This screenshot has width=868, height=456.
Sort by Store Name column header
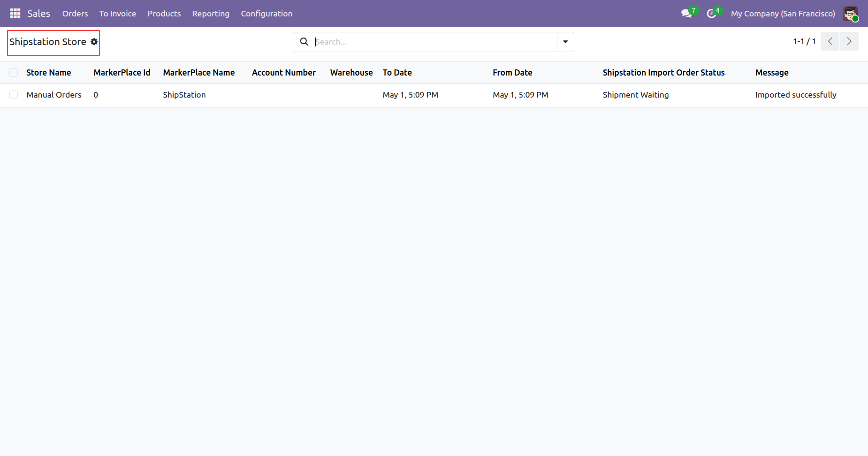(49, 73)
